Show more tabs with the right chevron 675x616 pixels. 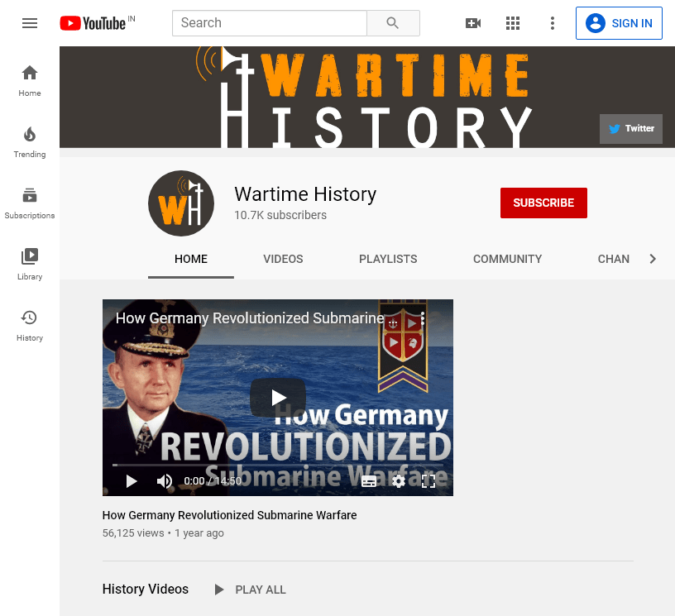pyautogui.click(x=653, y=259)
